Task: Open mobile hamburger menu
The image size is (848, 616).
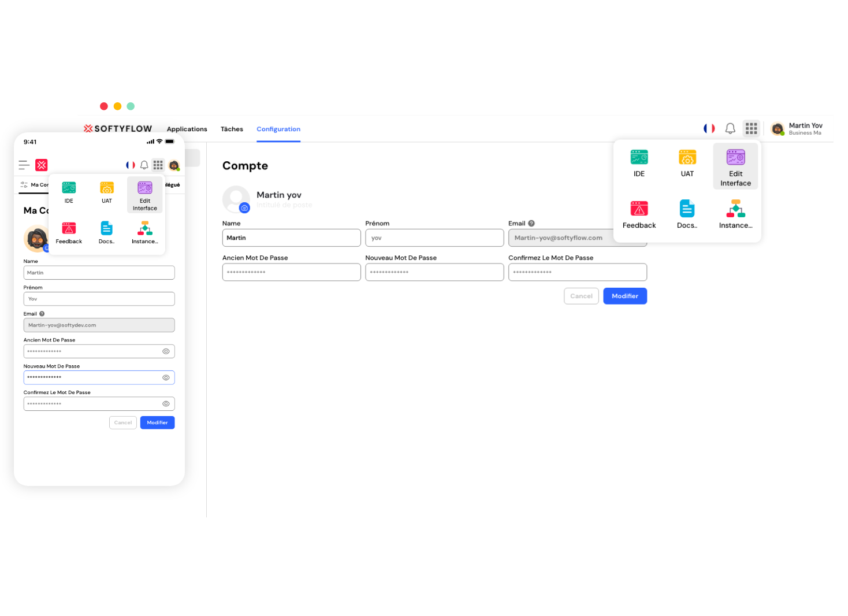Action: click(24, 165)
